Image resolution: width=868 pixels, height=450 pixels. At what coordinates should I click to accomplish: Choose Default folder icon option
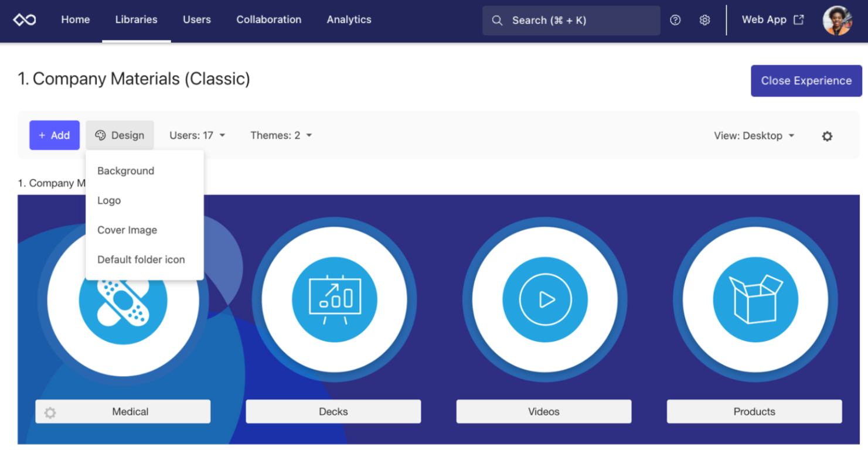[x=145, y=260]
